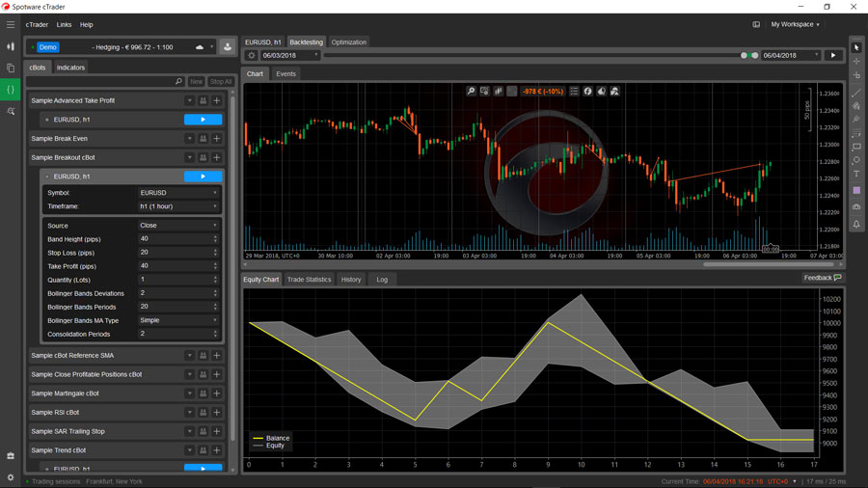The height and width of the screenshot is (488, 868).
Task: Add an instance to Sample Martingale cBot
Action: (x=217, y=393)
